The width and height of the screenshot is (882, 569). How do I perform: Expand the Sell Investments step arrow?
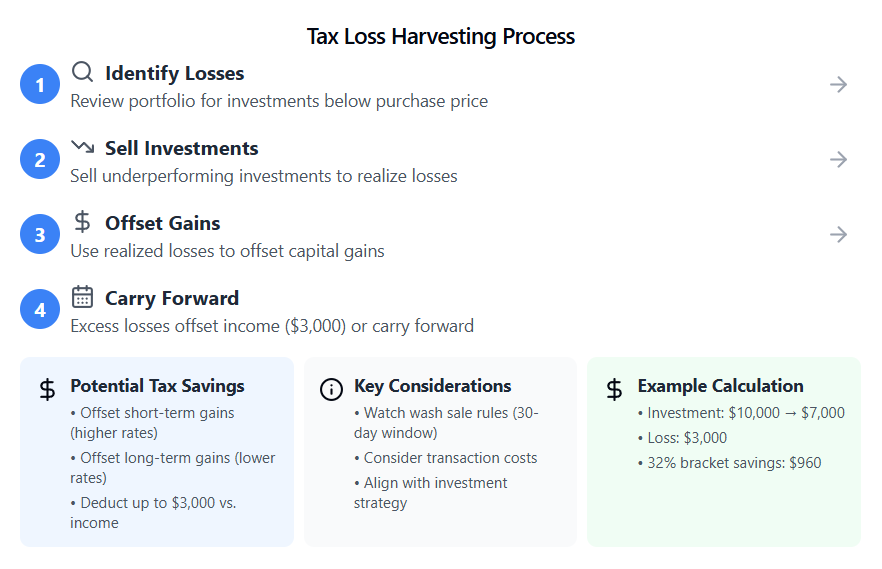click(x=839, y=160)
